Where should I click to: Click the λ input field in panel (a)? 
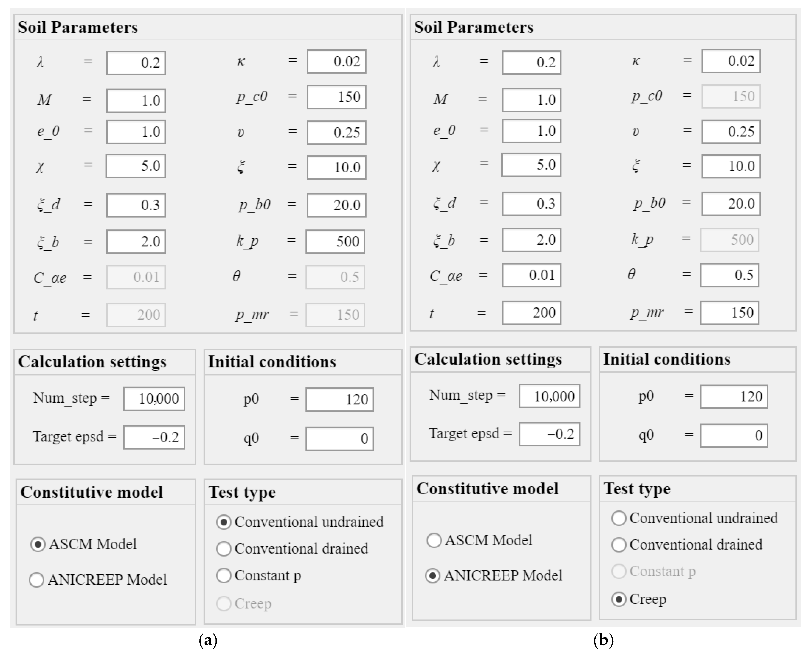(136, 63)
